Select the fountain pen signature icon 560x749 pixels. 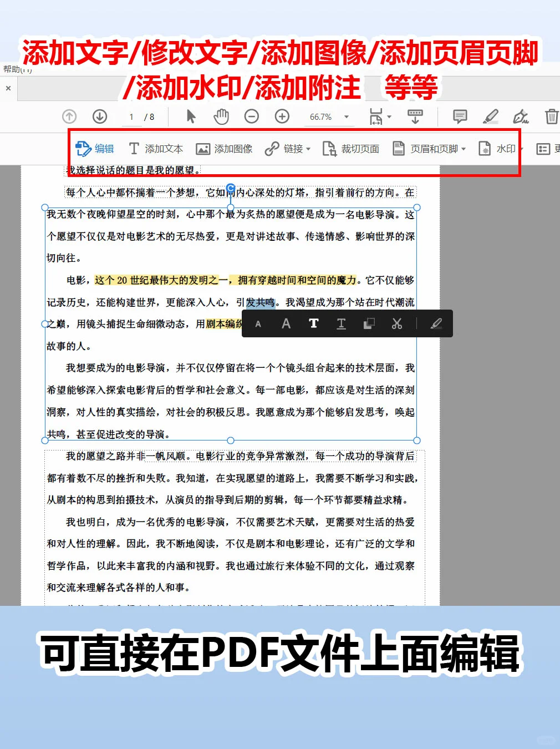[521, 117]
